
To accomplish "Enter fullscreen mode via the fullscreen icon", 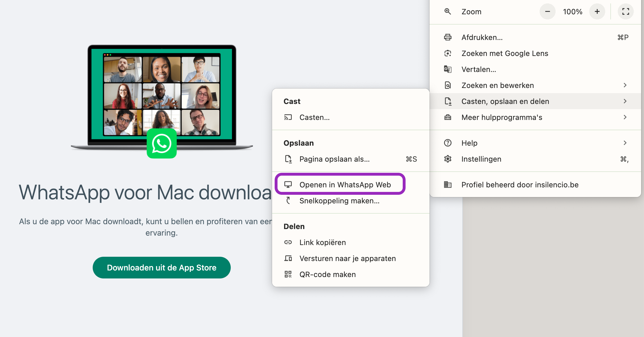I will pyautogui.click(x=625, y=12).
